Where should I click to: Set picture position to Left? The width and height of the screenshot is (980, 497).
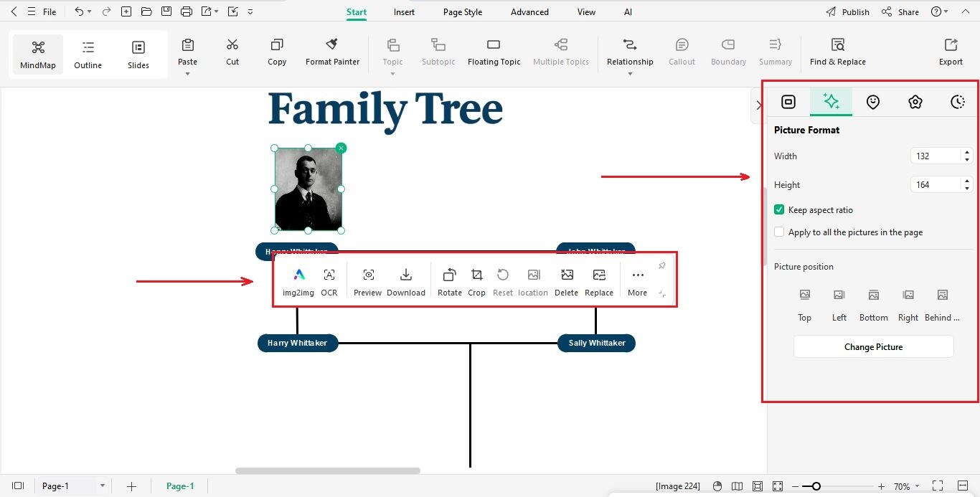tap(839, 305)
